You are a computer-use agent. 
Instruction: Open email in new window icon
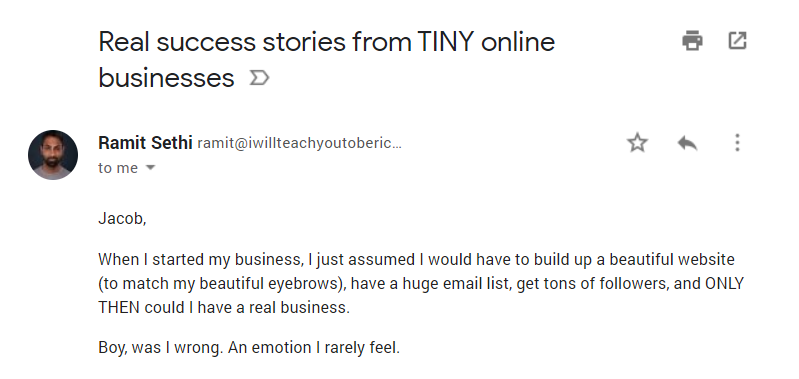tap(737, 41)
